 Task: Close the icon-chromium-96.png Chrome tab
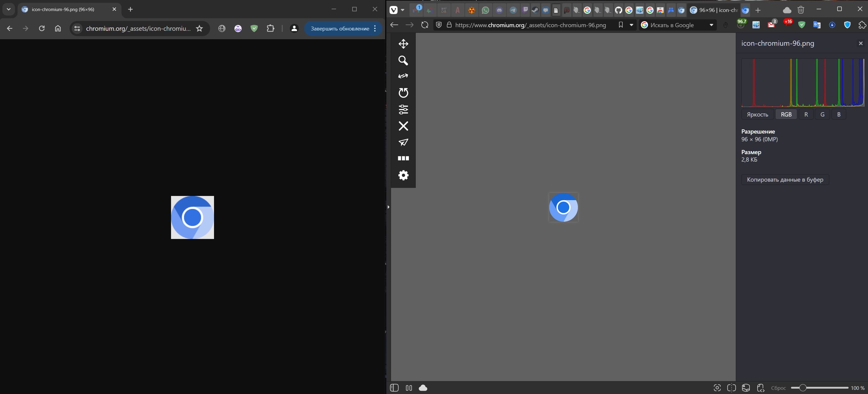pos(114,9)
